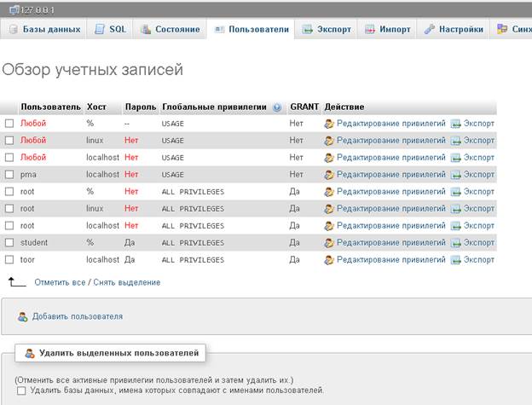Open the Экспорт tab
This screenshot has height=405, width=532.
click(326, 29)
